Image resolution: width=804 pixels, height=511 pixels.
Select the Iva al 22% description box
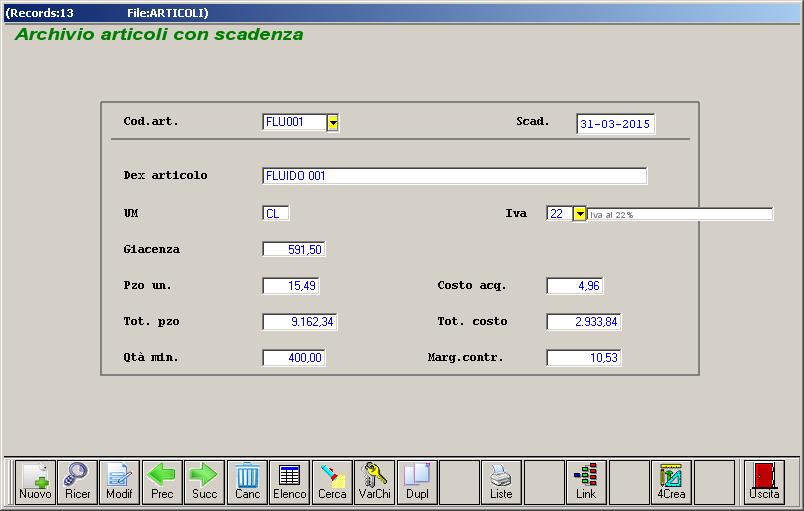(x=680, y=214)
